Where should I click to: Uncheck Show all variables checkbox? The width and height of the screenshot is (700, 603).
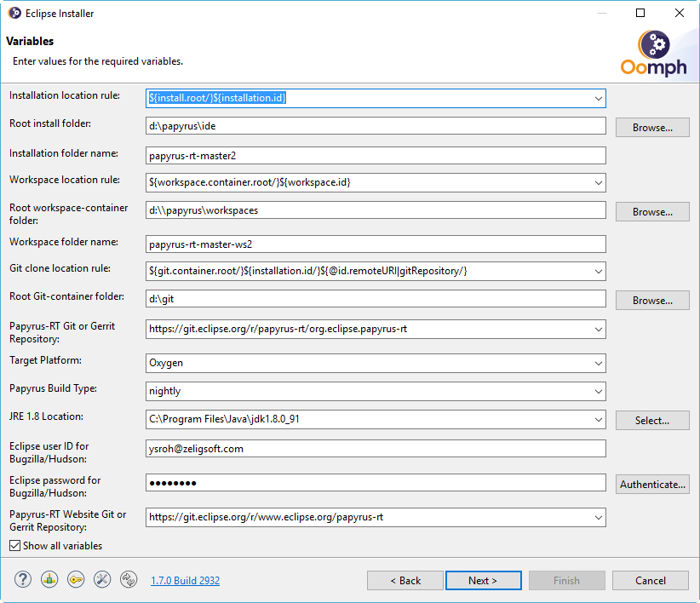(x=14, y=545)
